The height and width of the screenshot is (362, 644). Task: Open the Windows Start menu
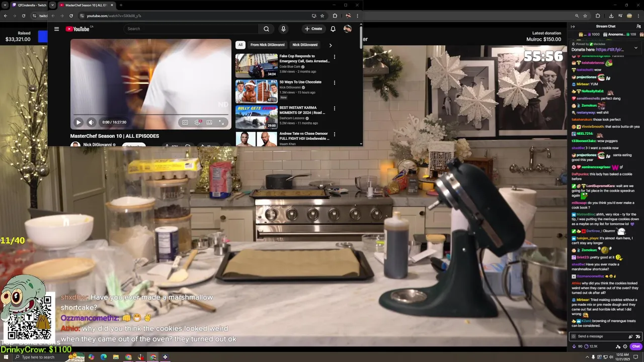[x=6, y=357]
